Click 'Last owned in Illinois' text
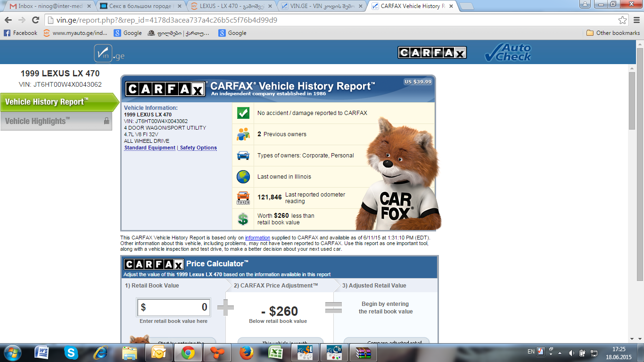Image resolution: width=644 pixels, height=362 pixels. 284,177
